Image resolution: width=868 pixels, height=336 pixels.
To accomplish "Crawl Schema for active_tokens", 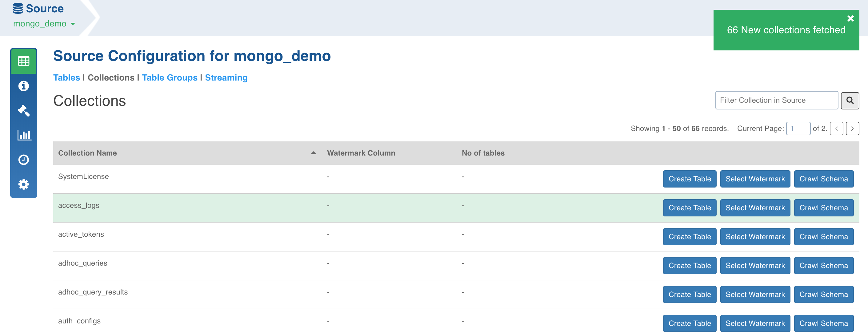I will click(823, 237).
